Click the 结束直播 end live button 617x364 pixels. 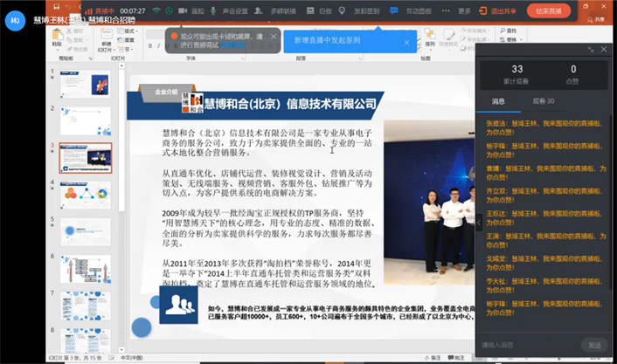[549, 11]
